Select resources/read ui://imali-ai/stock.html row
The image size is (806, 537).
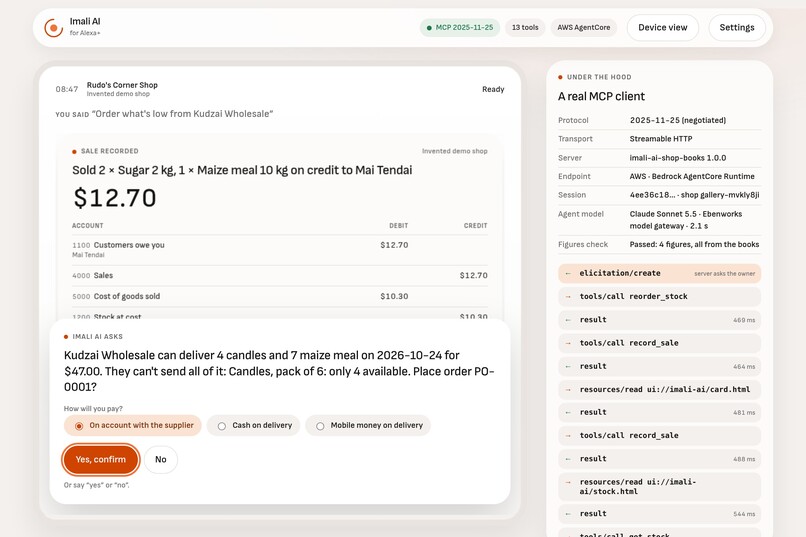click(x=660, y=487)
